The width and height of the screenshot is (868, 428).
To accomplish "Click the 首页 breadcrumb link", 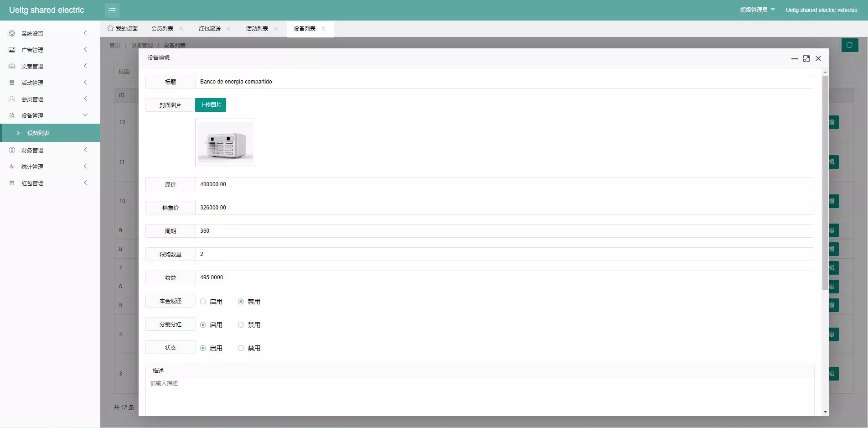I will click(x=115, y=45).
